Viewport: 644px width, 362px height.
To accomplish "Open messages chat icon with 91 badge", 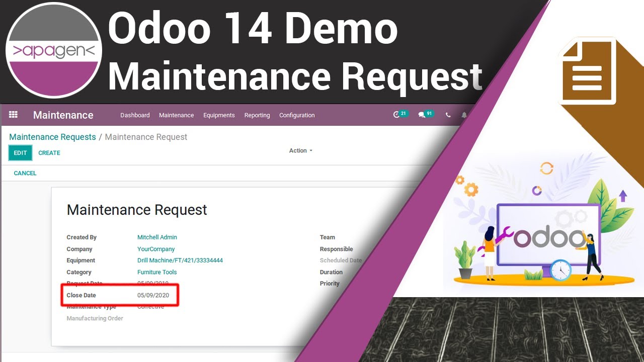I will (426, 115).
